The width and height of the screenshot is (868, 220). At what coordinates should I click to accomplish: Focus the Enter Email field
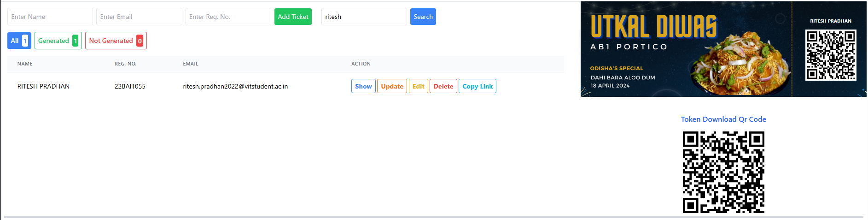point(139,17)
